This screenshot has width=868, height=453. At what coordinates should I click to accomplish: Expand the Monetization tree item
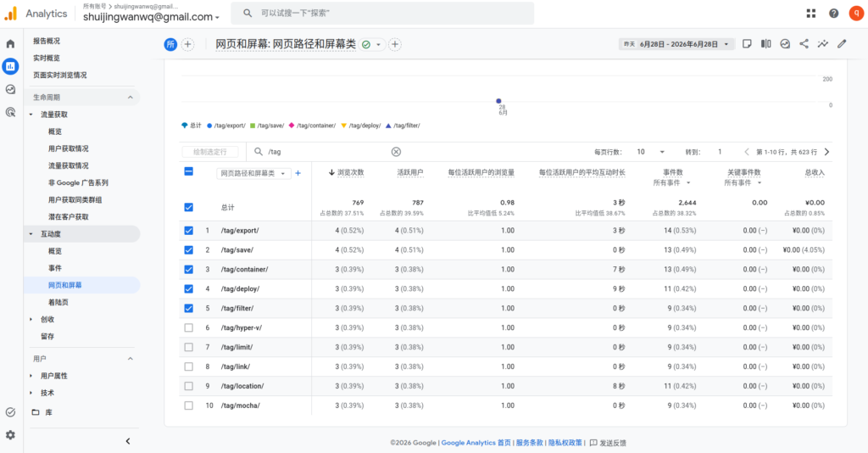(x=31, y=320)
